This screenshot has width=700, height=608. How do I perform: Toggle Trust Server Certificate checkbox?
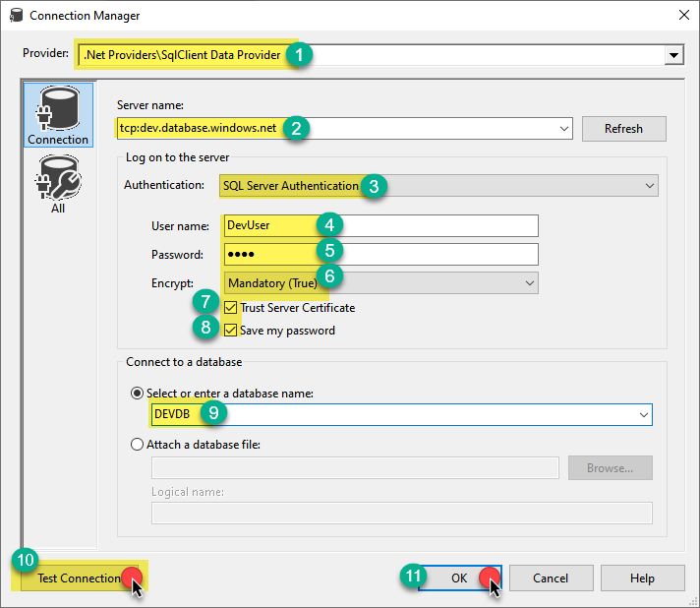230,307
